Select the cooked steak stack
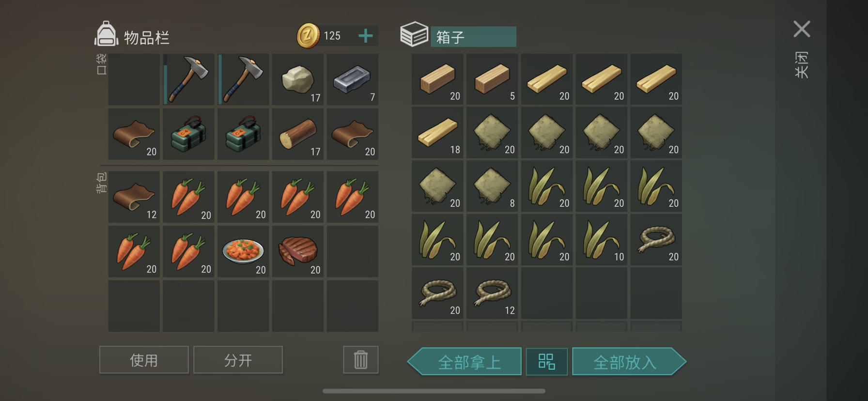 (x=298, y=251)
